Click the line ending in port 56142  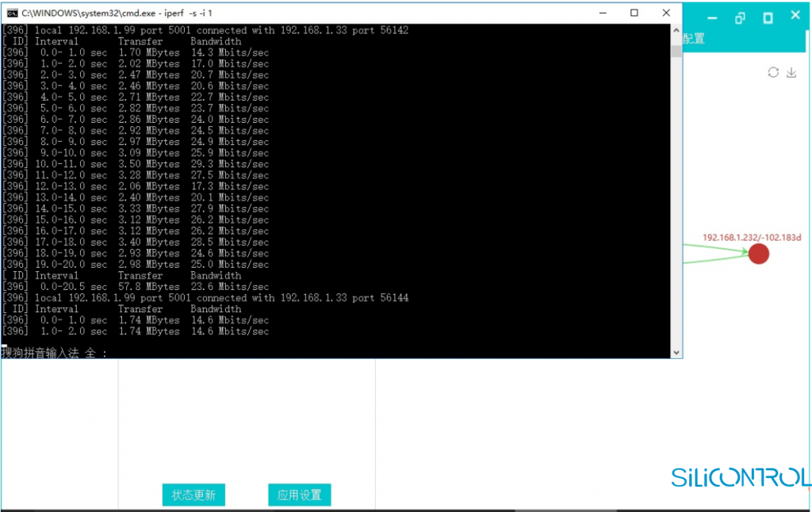click(205, 30)
